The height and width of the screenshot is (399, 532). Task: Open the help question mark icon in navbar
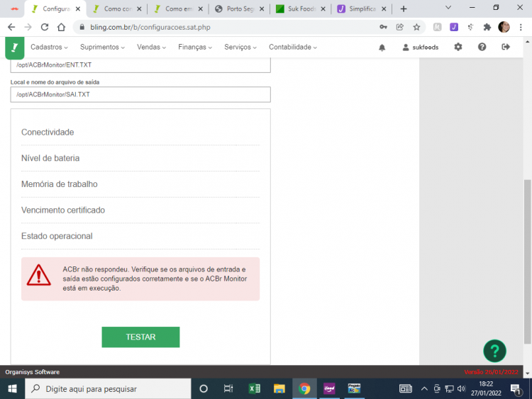(x=482, y=47)
